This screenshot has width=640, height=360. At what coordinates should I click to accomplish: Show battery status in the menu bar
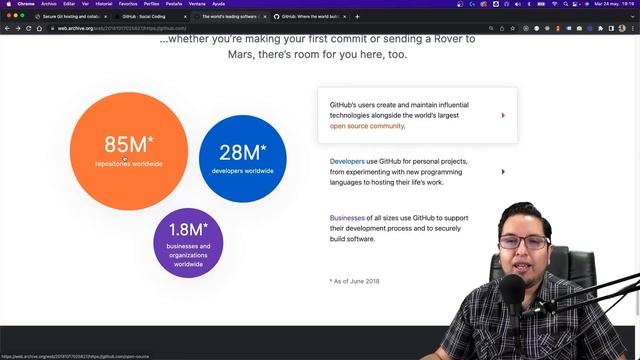click(541, 4)
